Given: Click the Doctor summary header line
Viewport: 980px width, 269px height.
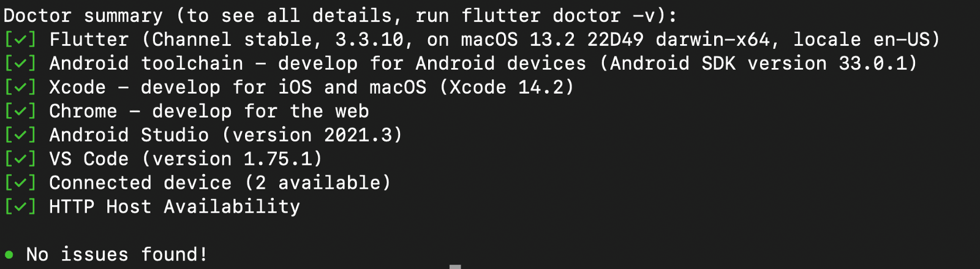Looking at the screenshot, I should coord(340,16).
